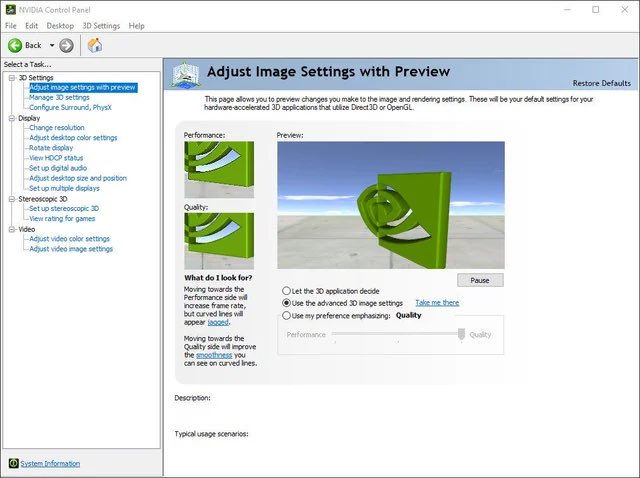Click the Performance slider end label
Screen dimensions: 640x478
pos(306,335)
